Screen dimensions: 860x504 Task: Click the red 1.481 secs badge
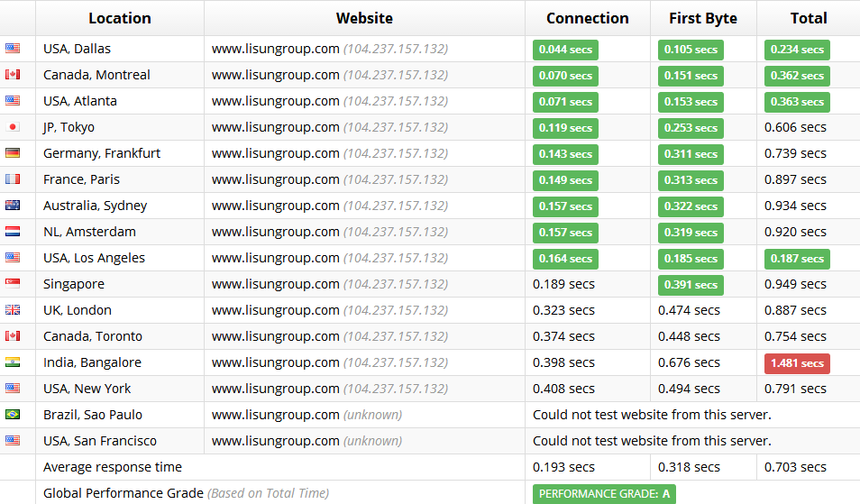click(797, 363)
